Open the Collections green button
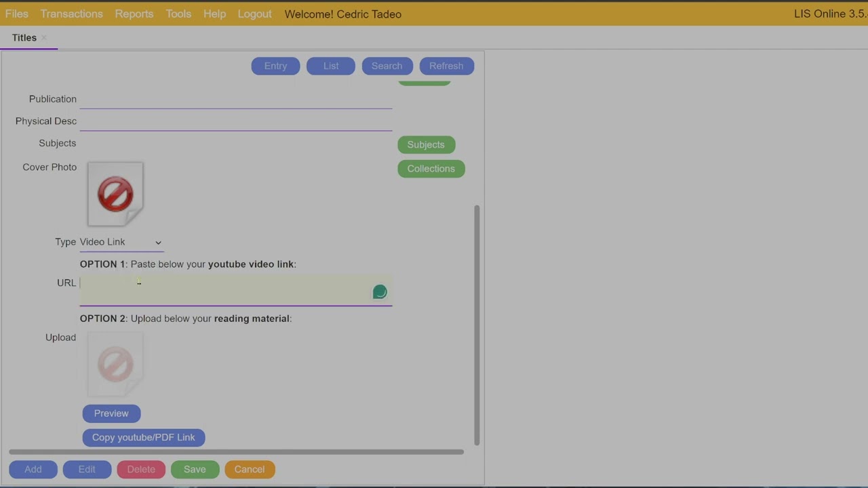 (431, 169)
